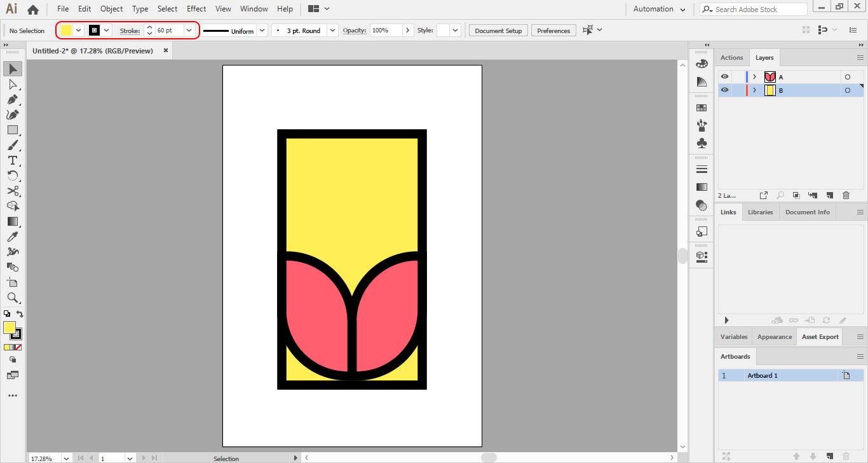Select the Selection tool arrow
This screenshot has height=463, width=868.
click(12, 69)
